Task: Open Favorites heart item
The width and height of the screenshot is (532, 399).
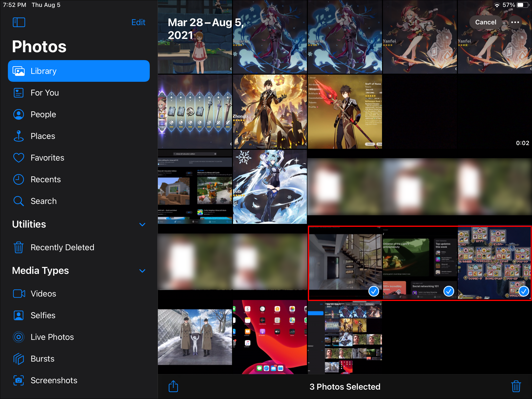Action: tap(47, 158)
